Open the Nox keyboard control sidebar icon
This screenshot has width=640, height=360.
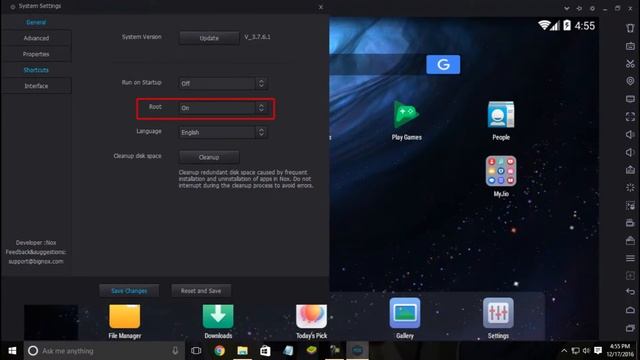point(630,46)
